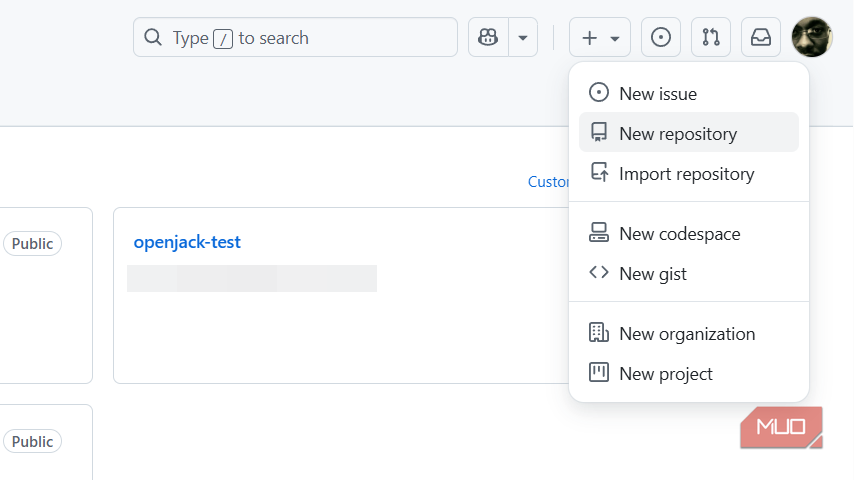Image resolution: width=854 pixels, height=480 pixels.
Task: Open the openjack-test repository link
Action: tap(187, 242)
